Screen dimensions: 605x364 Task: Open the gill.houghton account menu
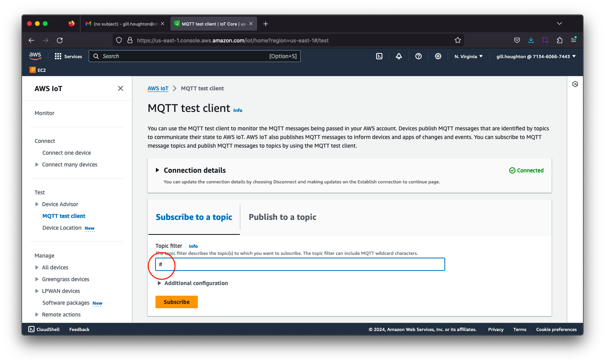536,57
